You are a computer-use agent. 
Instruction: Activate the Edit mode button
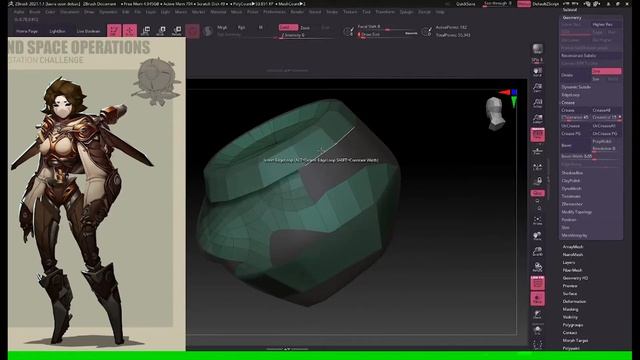pos(114,31)
